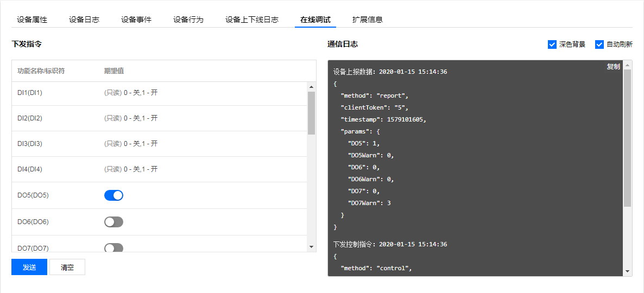Click the 发送 button

29,267
